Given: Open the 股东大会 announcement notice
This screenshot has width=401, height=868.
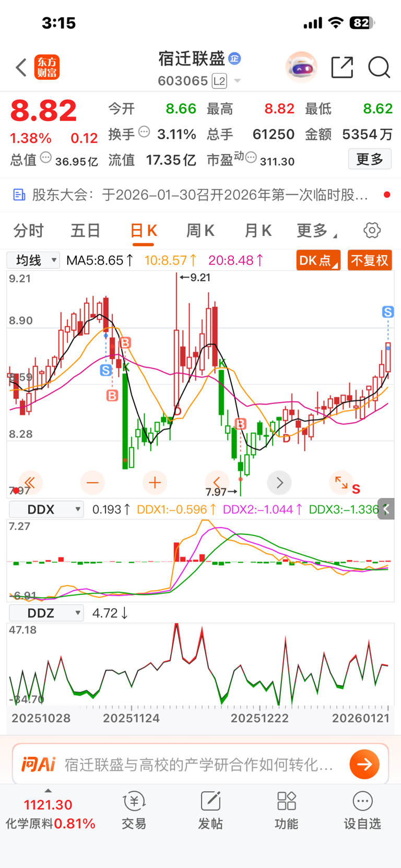Looking at the screenshot, I should coord(200,195).
